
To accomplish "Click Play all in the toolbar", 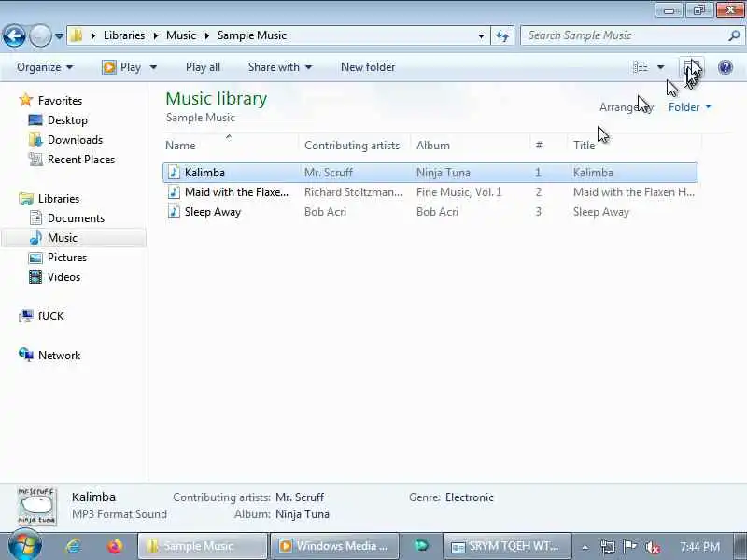I will [x=203, y=67].
